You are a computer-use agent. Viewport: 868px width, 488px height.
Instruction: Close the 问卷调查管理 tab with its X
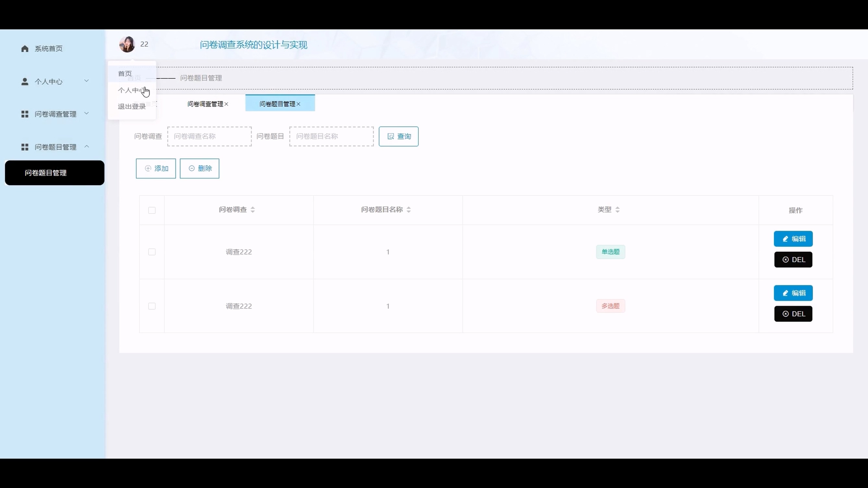pyautogui.click(x=226, y=104)
